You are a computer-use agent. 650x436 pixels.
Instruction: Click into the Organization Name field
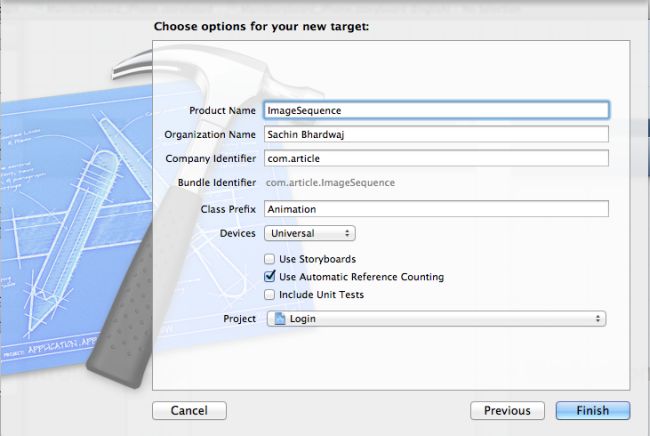[436, 134]
